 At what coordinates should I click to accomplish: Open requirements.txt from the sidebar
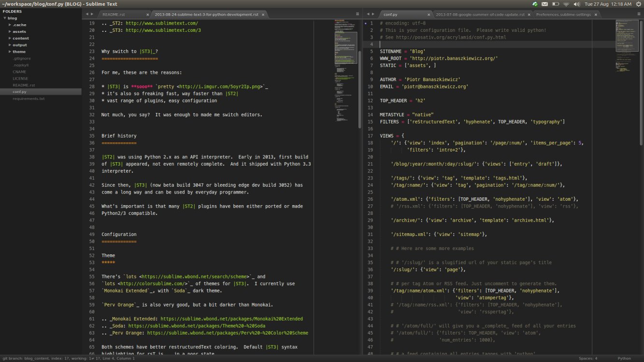[29, 98]
